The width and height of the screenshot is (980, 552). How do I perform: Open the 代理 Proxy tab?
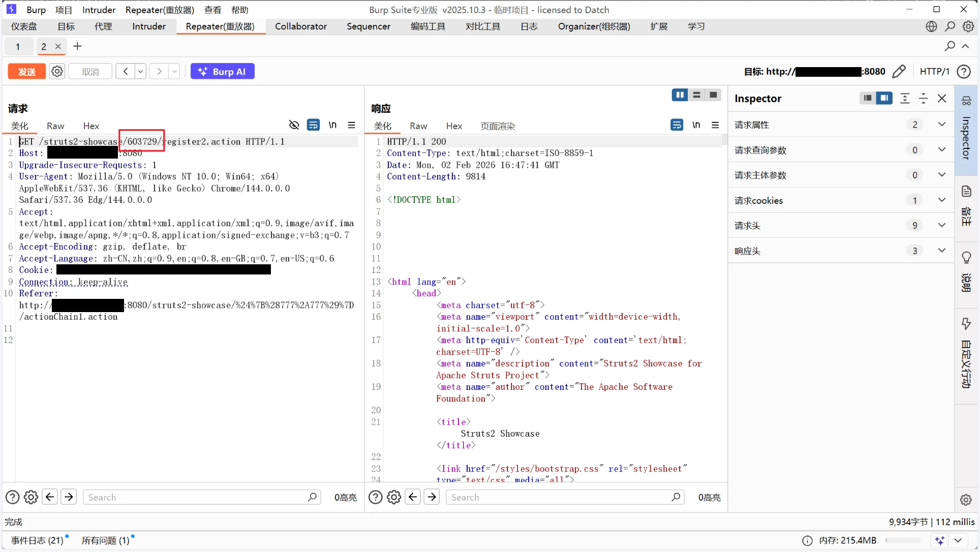click(103, 26)
